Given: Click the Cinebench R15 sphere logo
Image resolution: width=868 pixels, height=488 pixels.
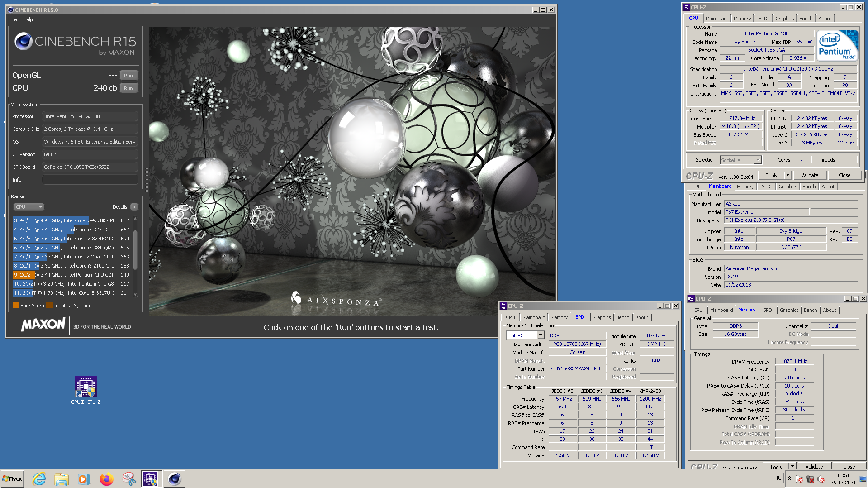Looking at the screenshot, I should pos(24,42).
